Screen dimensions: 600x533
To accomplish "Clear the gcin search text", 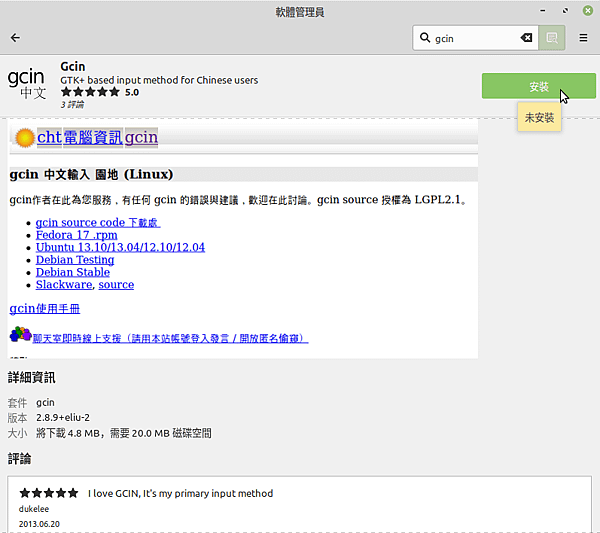I will [x=526, y=37].
